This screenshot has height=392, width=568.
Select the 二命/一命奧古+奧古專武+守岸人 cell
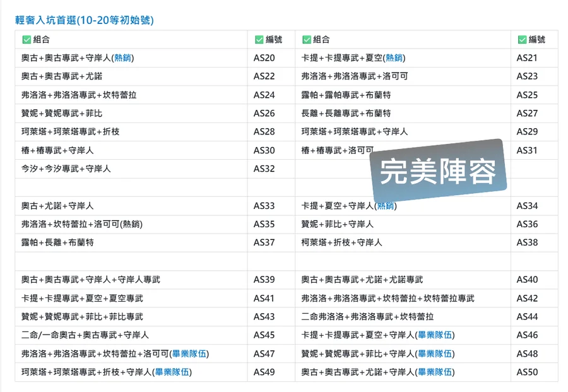85,335
